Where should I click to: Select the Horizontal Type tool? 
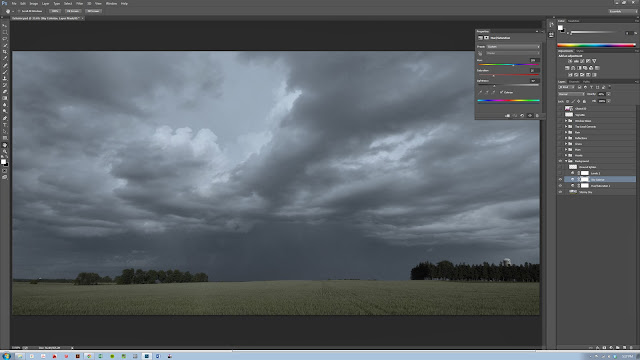4,125
